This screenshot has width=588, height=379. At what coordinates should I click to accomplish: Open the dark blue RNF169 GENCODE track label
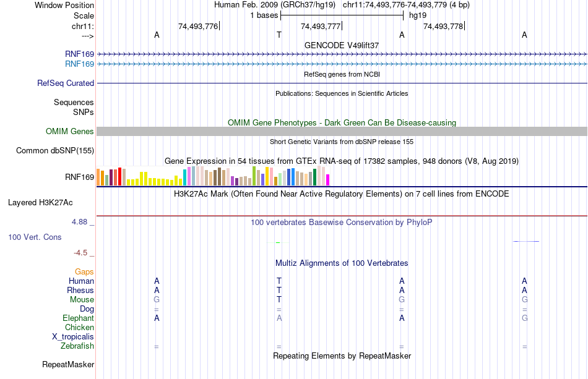79,54
